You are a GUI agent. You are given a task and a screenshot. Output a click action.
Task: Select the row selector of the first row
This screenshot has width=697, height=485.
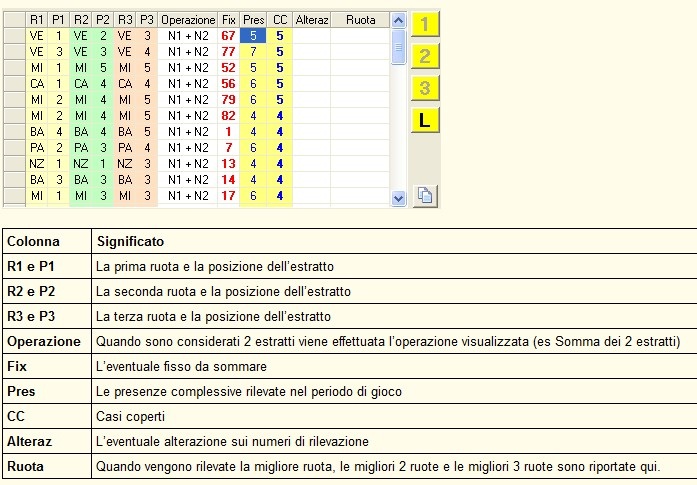coord(14,36)
